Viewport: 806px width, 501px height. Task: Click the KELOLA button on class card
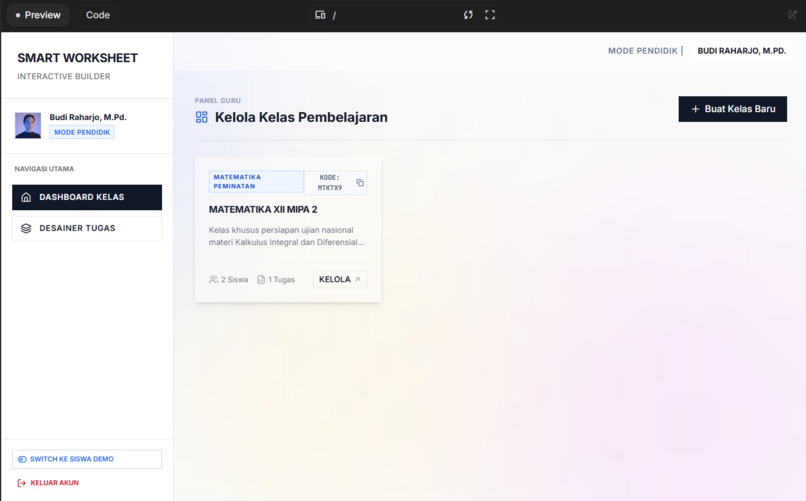(340, 280)
